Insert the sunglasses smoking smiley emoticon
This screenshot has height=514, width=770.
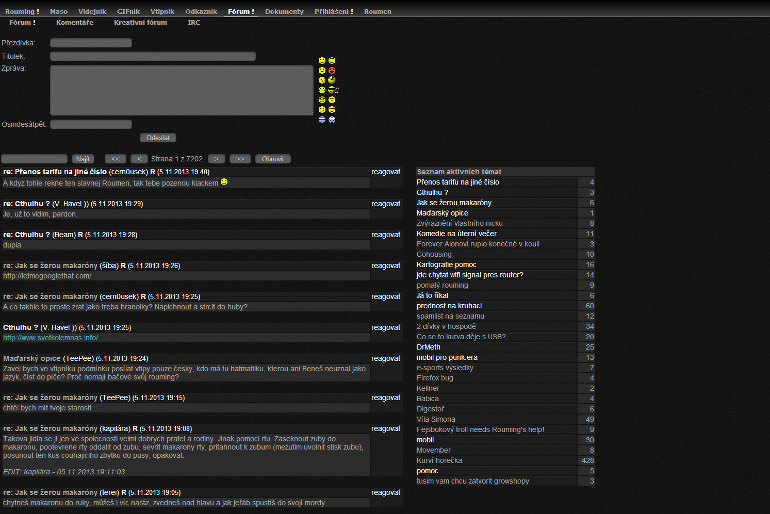coord(333,90)
